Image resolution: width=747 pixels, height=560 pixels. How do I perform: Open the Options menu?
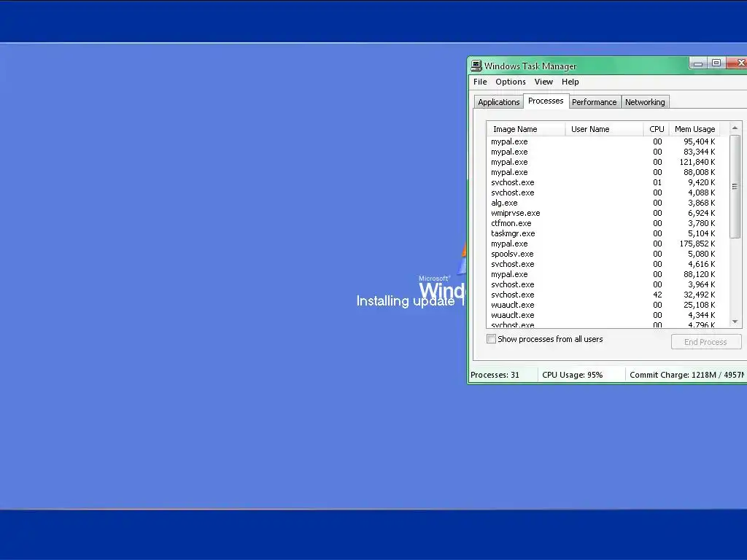(x=510, y=82)
